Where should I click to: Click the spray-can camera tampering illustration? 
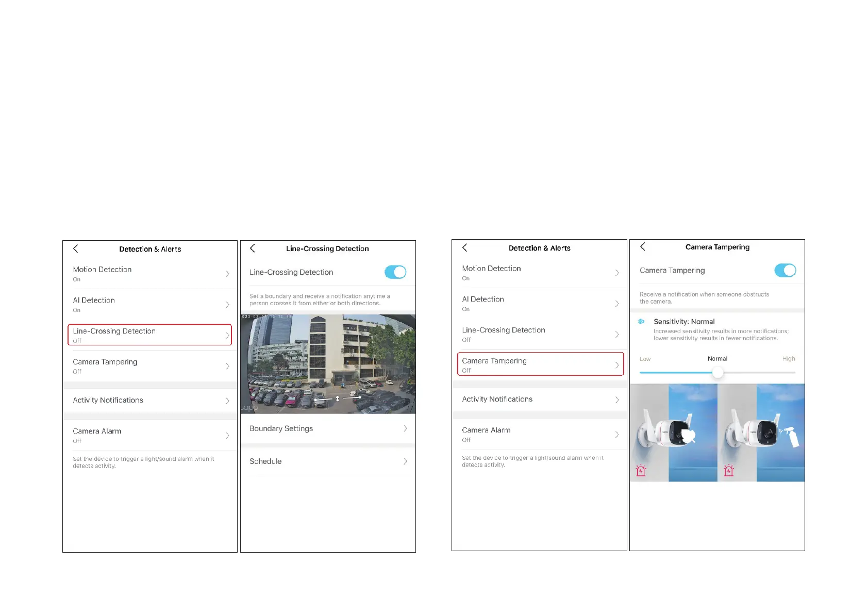(761, 433)
